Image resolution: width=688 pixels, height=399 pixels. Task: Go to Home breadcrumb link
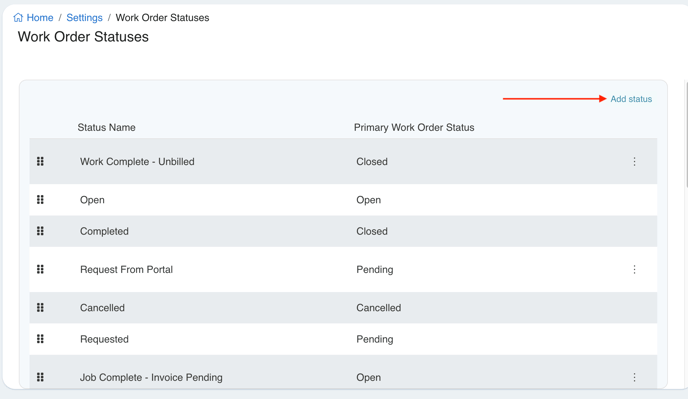[x=40, y=18]
